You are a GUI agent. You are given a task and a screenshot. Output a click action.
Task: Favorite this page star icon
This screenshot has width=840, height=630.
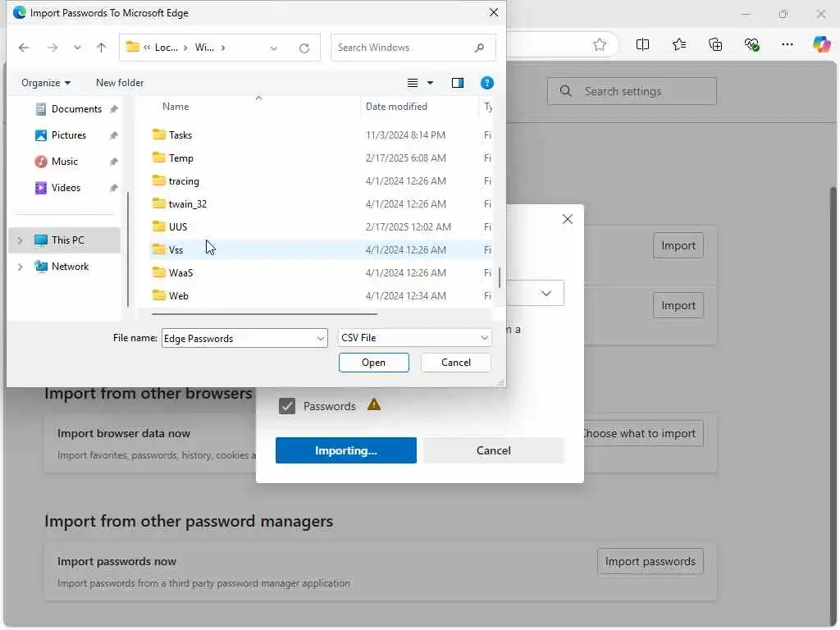[600, 44]
